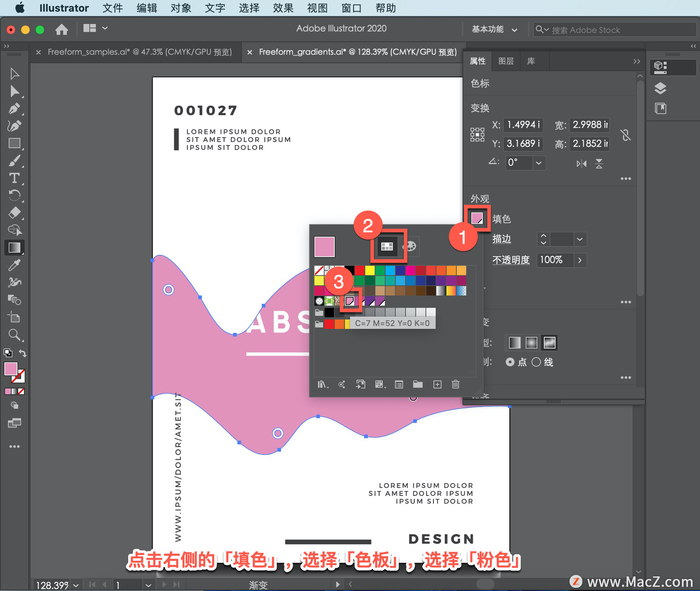This screenshot has width=700, height=591.
Task: Click delete swatch trash icon
Action: (455, 384)
